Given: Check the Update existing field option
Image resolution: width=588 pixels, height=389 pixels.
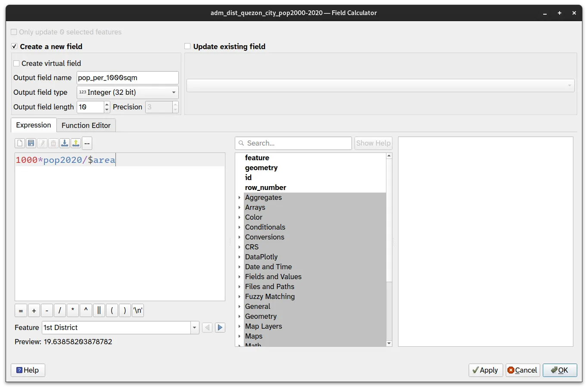Looking at the screenshot, I should coord(187,47).
